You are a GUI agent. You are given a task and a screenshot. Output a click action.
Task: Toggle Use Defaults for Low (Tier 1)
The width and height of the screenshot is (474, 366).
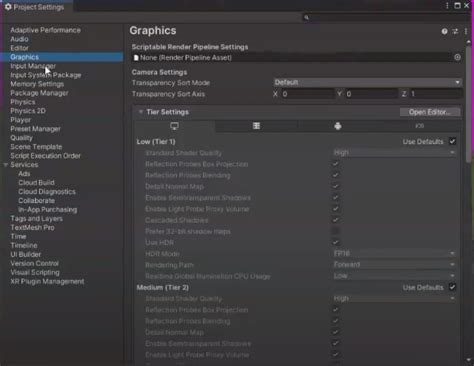[x=452, y=141]
